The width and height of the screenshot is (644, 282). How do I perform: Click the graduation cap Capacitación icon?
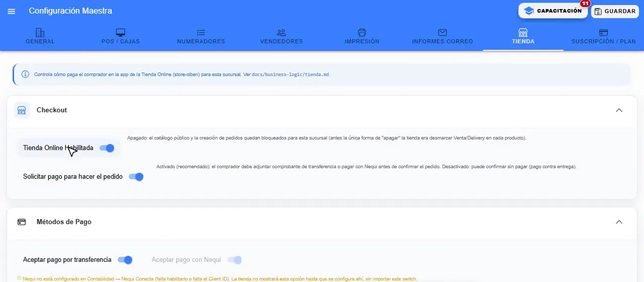[x=529, y=11]
